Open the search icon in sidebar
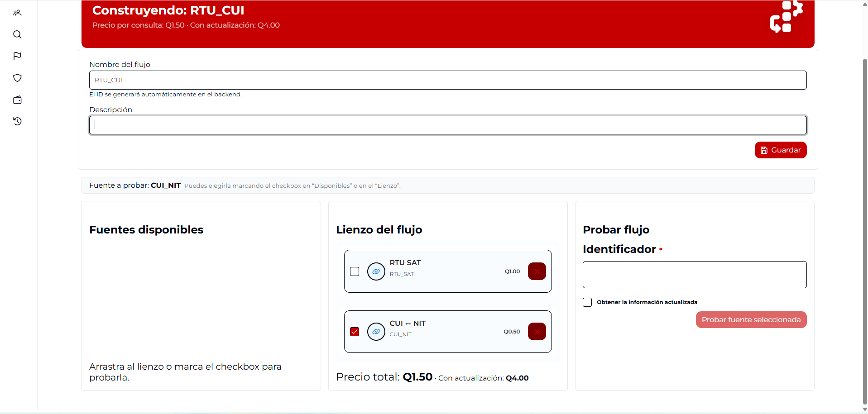The height and width of the screenshot is (414, 868). point(17,34)
